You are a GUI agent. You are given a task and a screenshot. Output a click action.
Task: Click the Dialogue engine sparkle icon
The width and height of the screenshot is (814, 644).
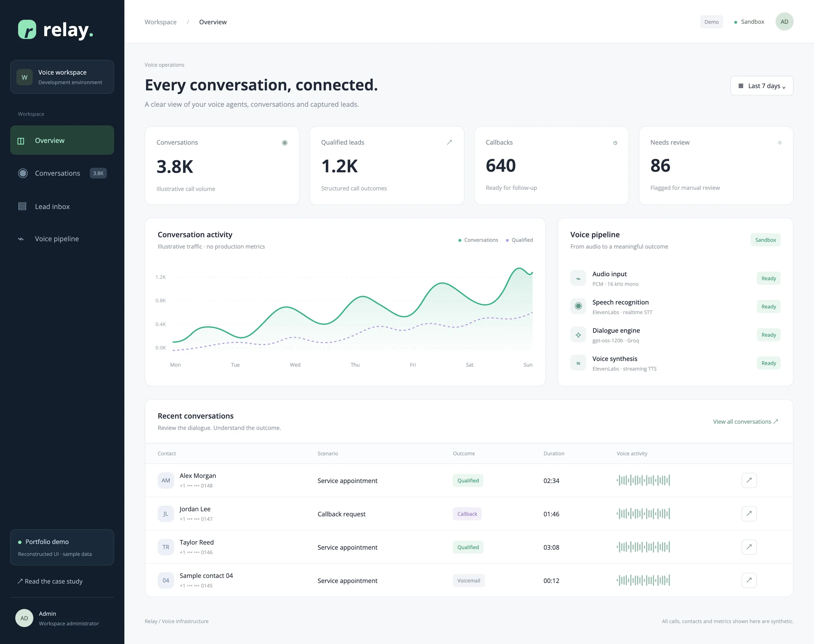(578, 335)
